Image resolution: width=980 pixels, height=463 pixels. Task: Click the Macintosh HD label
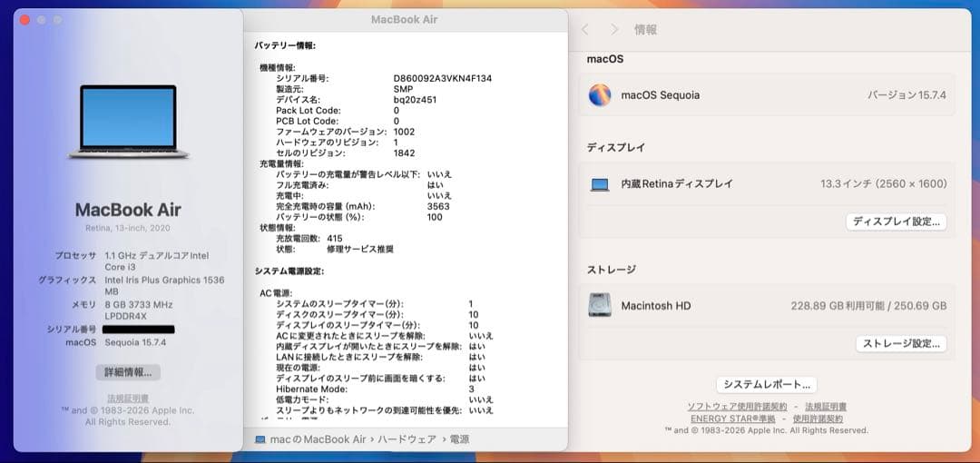pos(656,306)
